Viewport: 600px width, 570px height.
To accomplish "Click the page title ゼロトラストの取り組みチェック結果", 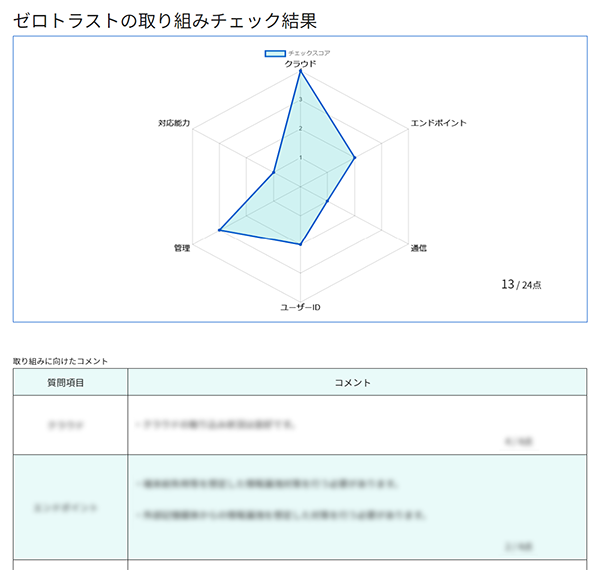I will tap(165, 20).
